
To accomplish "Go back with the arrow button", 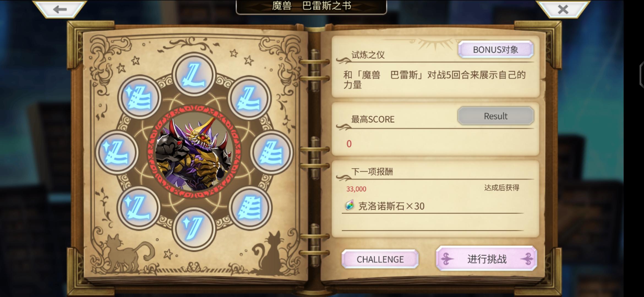I will pos(59,9).
